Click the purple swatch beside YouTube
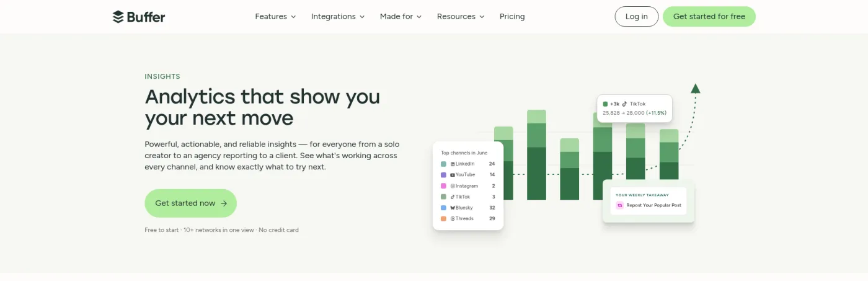 click(x=443, y=175)
